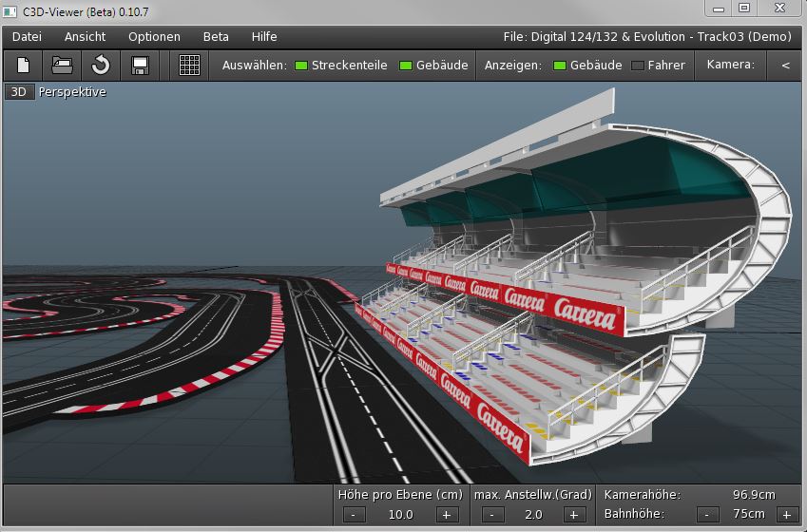The width and height of the screenshot is (807, 532).
Task: Expand camera options with the < arrow
Action: [x=785, y=66]
